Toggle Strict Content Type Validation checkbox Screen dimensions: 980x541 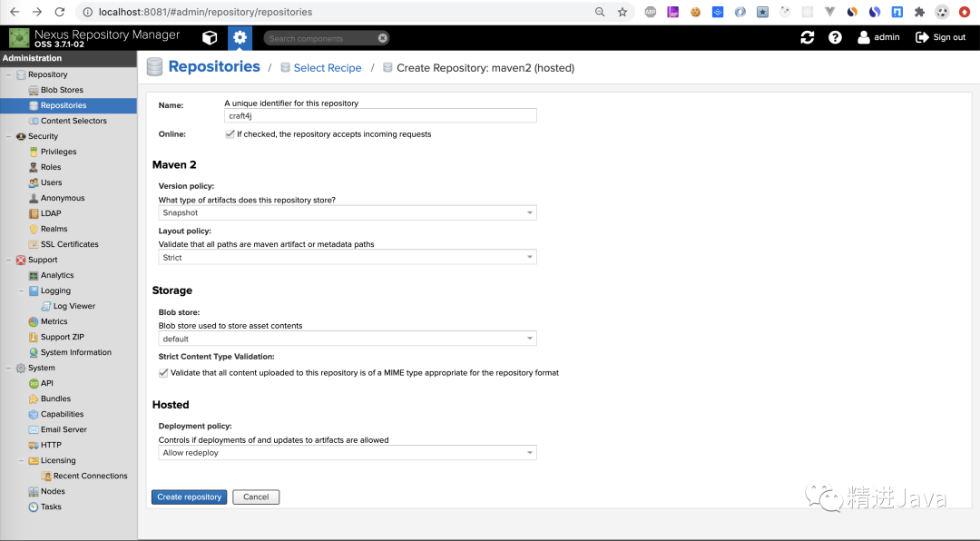click(x=164, y=373)
